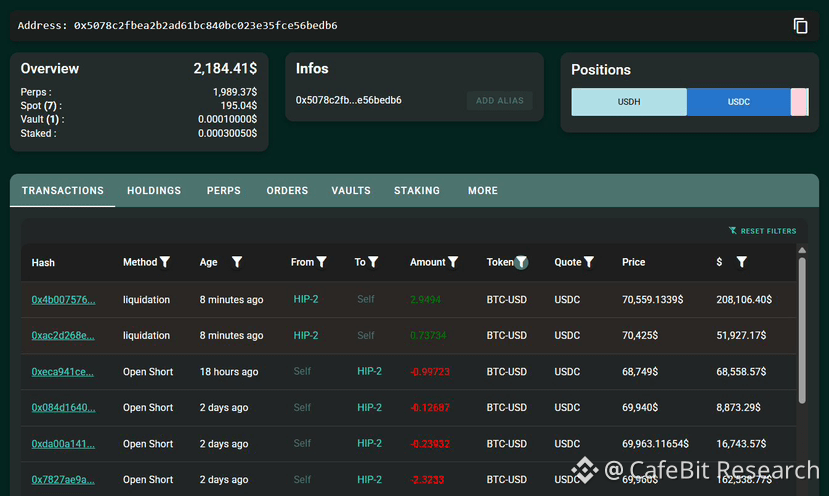Click the amount 2.9494 cell
This screenshot has height=496, width=829.
click(426, 300)
